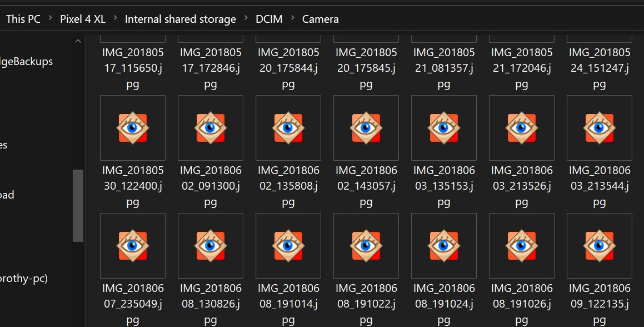This screenshot has width=644, height=327.
Task: Select the IMG_20180517_115650.jpg file name
Action: pos(133,68)
